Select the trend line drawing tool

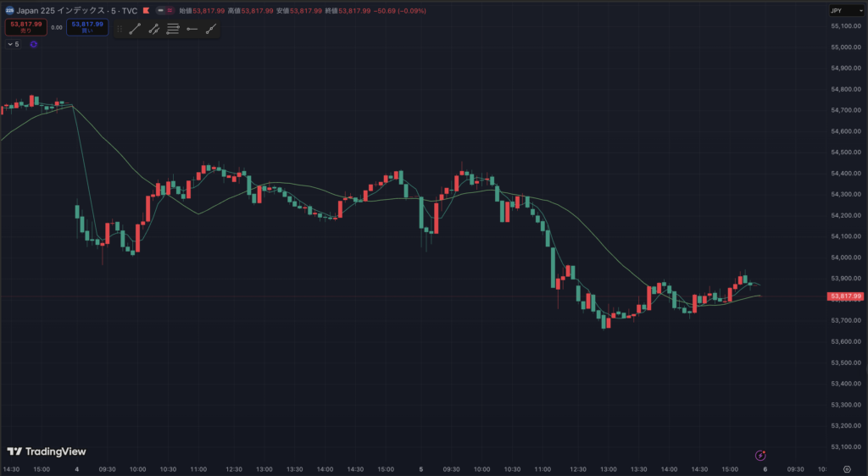coord(135,29)
